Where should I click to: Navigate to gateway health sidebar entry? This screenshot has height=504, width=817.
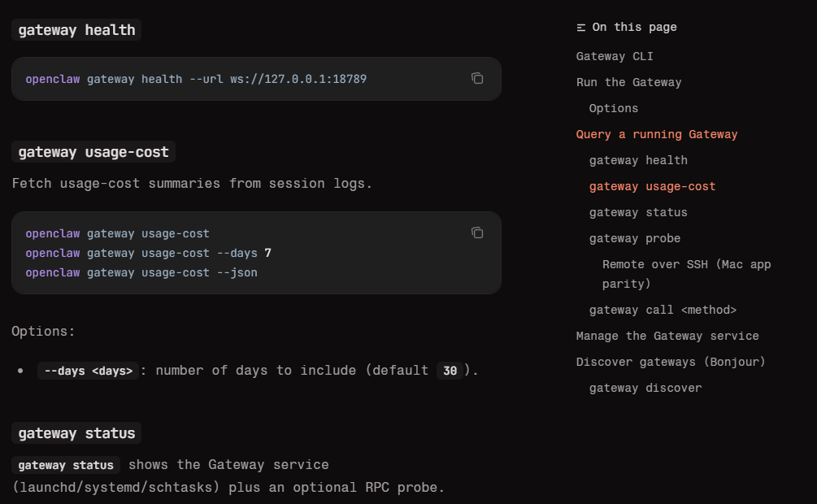coord(638,160)
